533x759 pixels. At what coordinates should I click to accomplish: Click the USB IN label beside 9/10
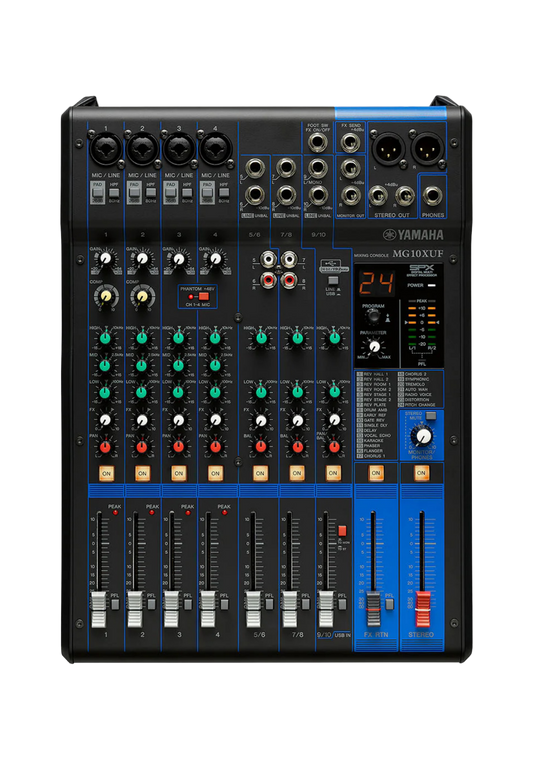(x=343, y=635)
